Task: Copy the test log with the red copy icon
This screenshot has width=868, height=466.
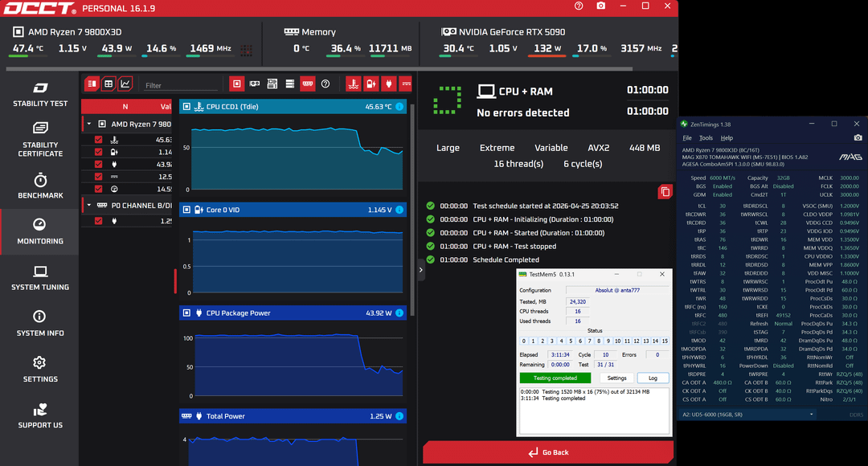Action: click(664, 191)
